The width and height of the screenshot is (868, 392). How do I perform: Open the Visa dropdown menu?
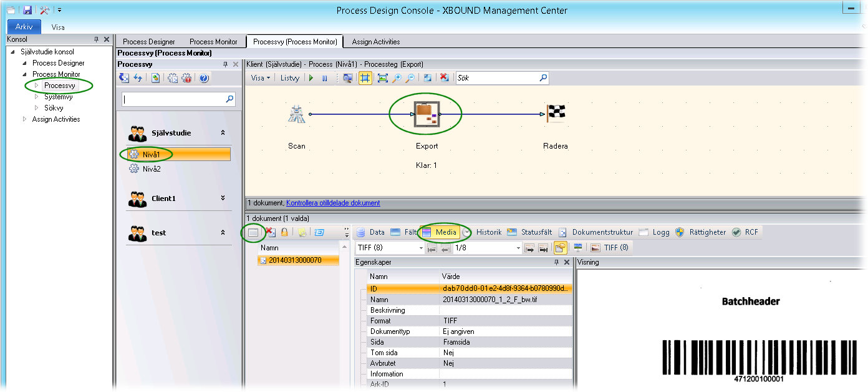coord(260,78)
